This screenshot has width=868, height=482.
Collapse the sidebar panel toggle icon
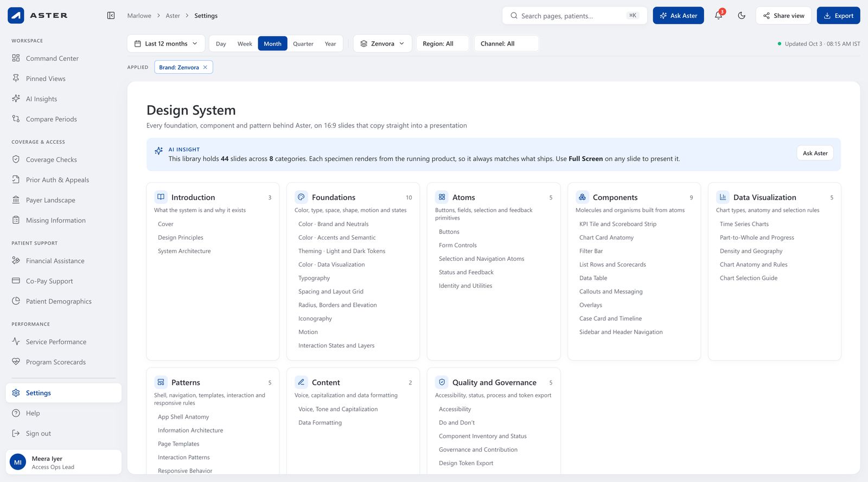coord(111,16)
